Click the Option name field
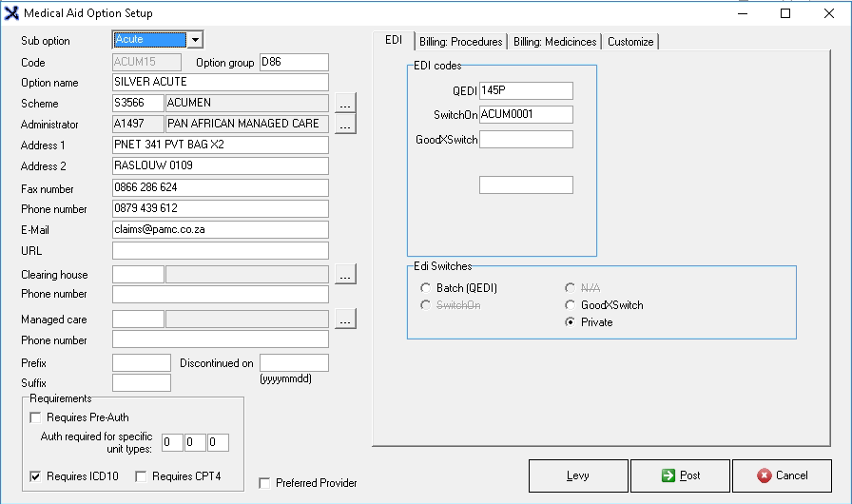This screenshot has width=852, height=504. point(220,83)
